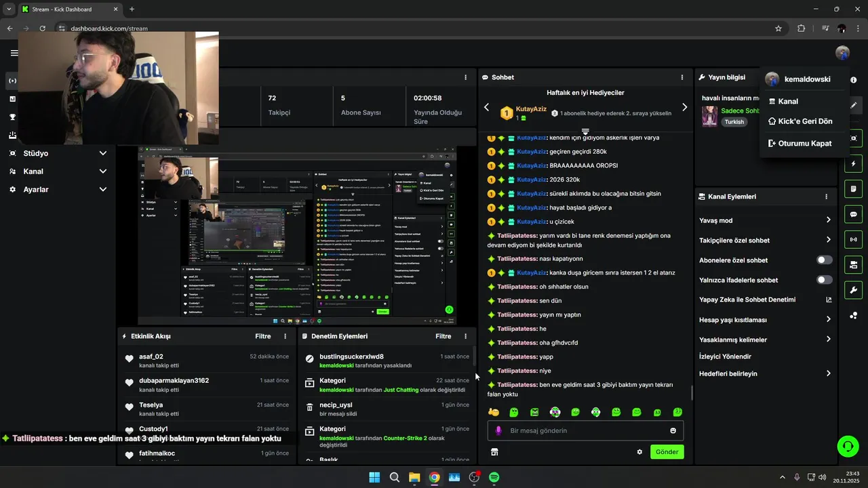This screenshot has height=488, width=868.
Task: Select Oturumu Kapat to log out
Action: tap(804, 144)
